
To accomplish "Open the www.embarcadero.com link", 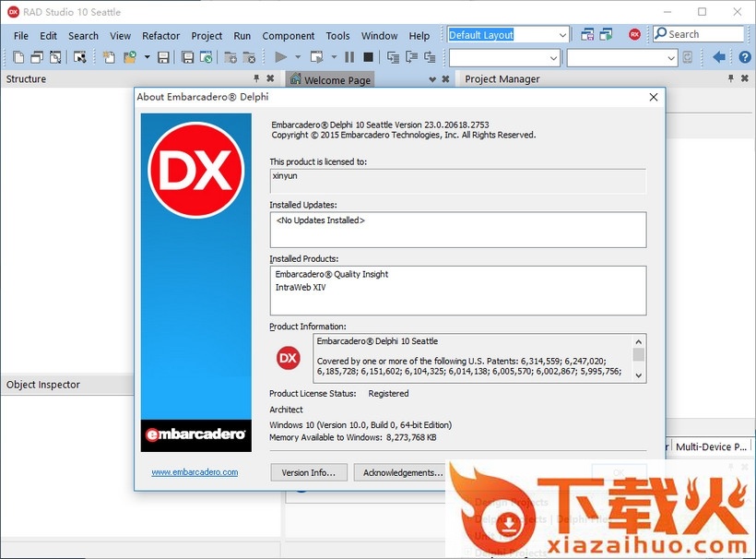I will 195,472.
